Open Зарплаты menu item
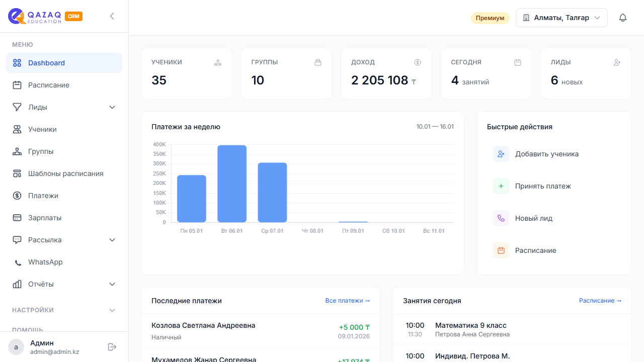Image resolution: width=644 pixels, height=362 pixels. 64,218
